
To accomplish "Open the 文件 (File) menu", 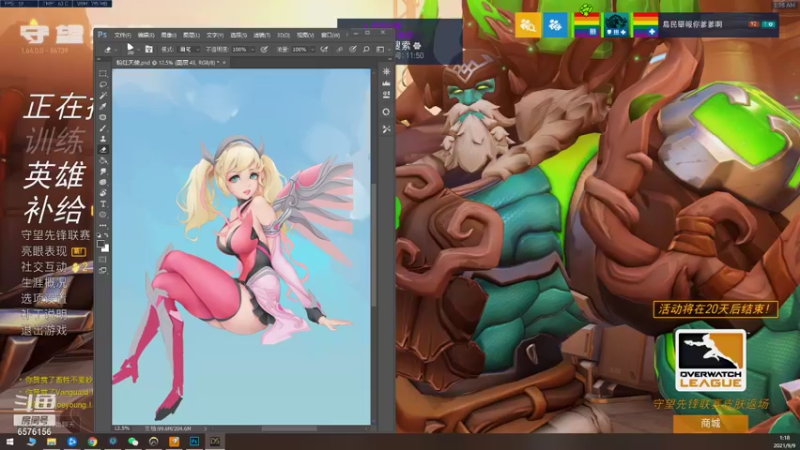I will (x=122, y=35).
